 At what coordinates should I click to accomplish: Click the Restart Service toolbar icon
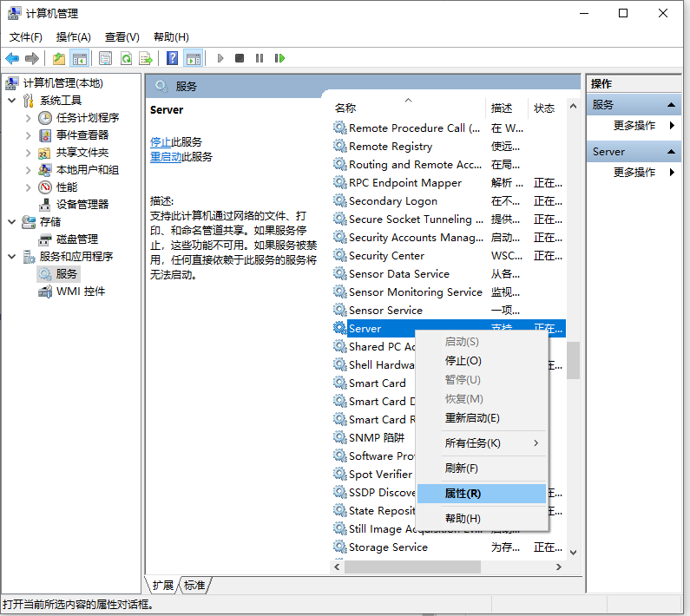pos(279,58)
